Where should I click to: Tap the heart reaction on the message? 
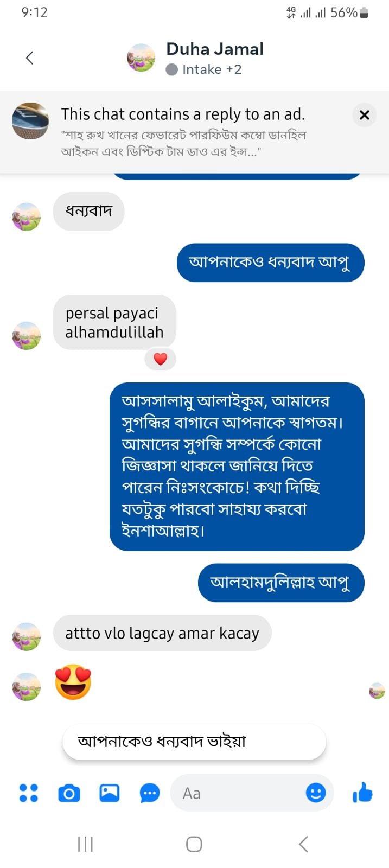[x=160, y=359]
